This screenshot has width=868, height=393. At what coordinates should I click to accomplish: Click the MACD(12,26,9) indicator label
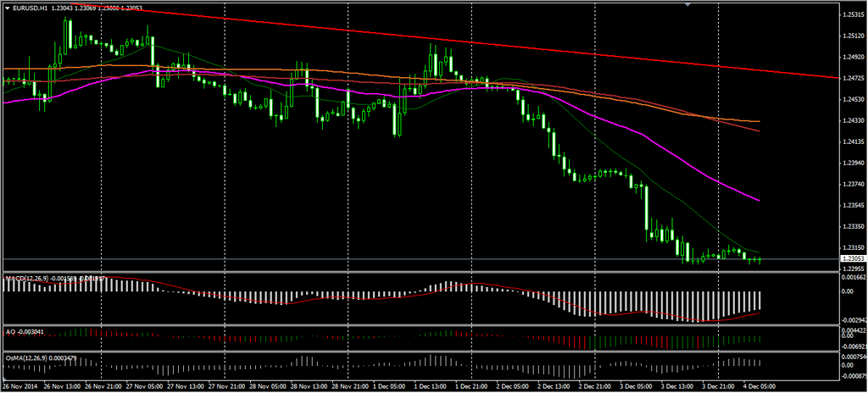(28, 278)
